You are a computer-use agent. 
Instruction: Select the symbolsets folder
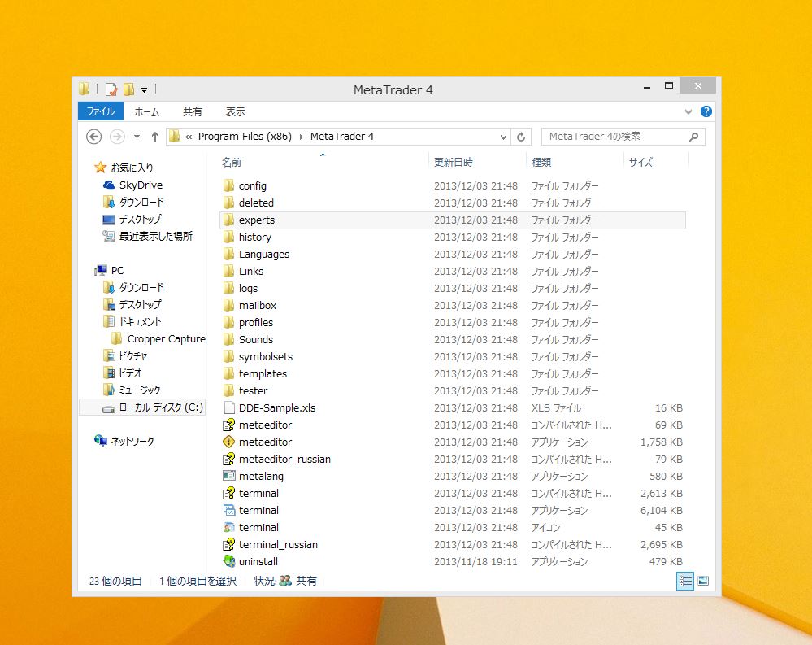pyautogui.click(x=265, y=356)
